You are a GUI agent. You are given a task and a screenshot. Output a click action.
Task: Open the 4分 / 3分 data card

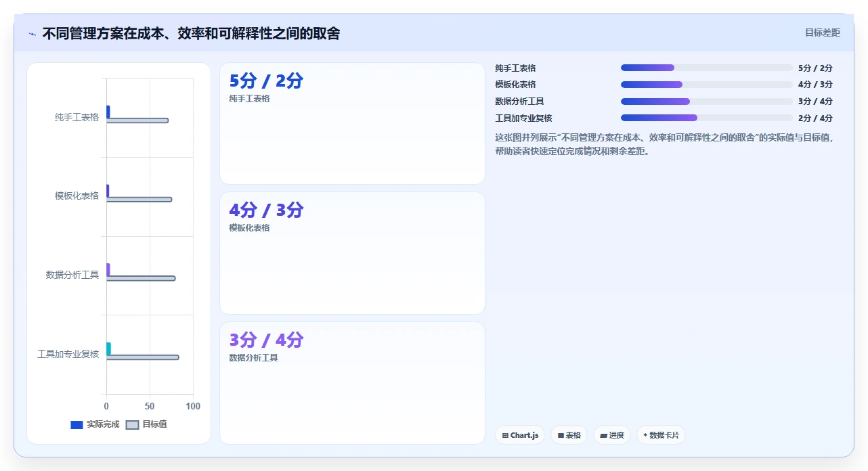tap(352, 253)
